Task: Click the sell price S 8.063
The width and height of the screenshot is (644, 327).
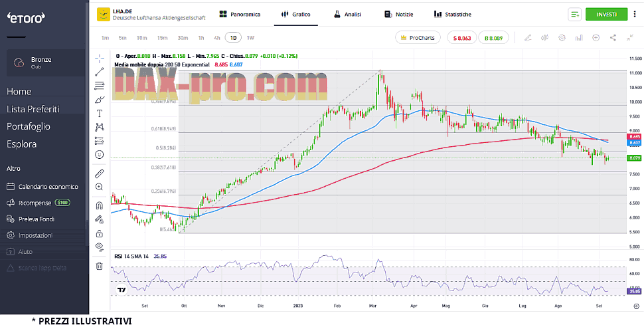Action: [462, 38]
